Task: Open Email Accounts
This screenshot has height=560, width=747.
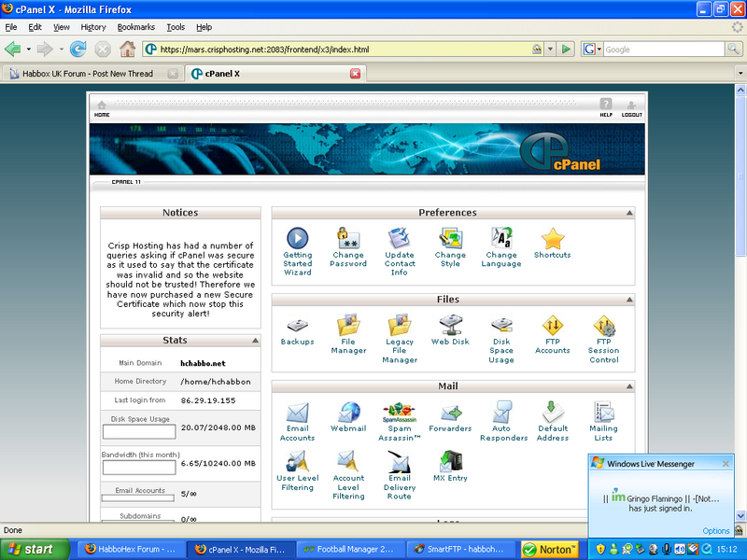Action: 297,422
